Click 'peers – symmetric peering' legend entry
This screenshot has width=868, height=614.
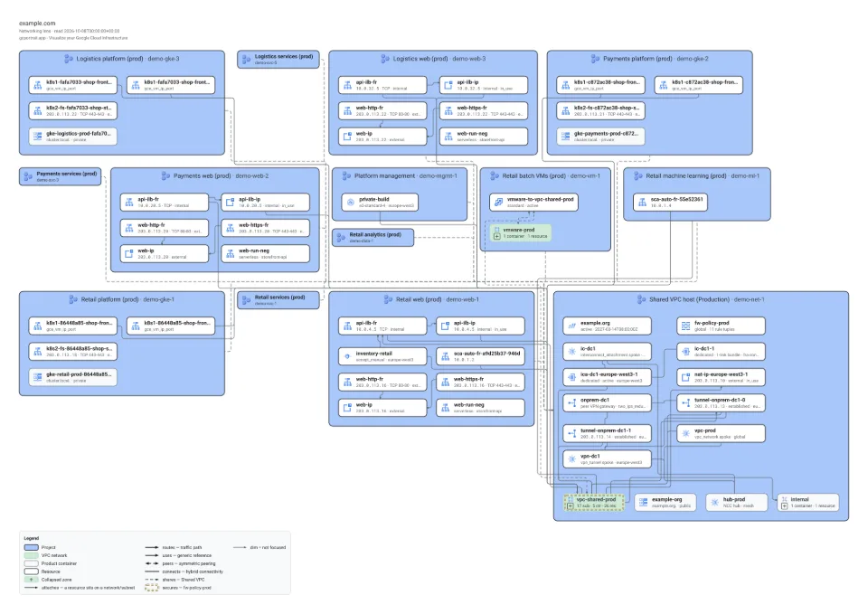[181, 563]
